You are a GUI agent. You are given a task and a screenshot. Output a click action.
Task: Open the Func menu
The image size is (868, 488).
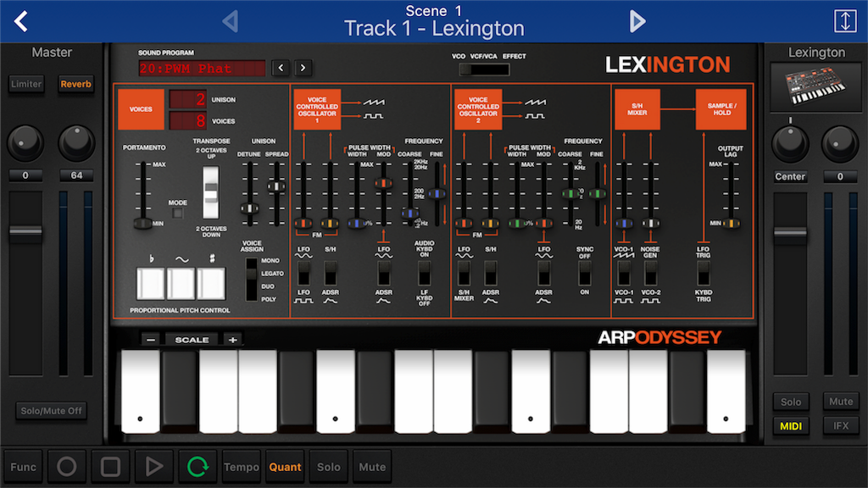coord(23,467)
